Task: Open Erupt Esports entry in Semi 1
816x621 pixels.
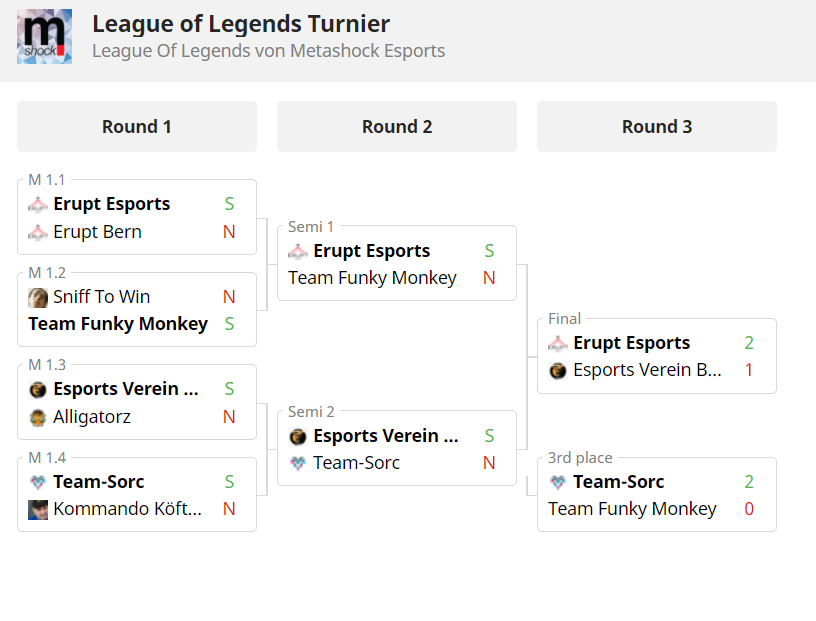Action: click(372, 251)
